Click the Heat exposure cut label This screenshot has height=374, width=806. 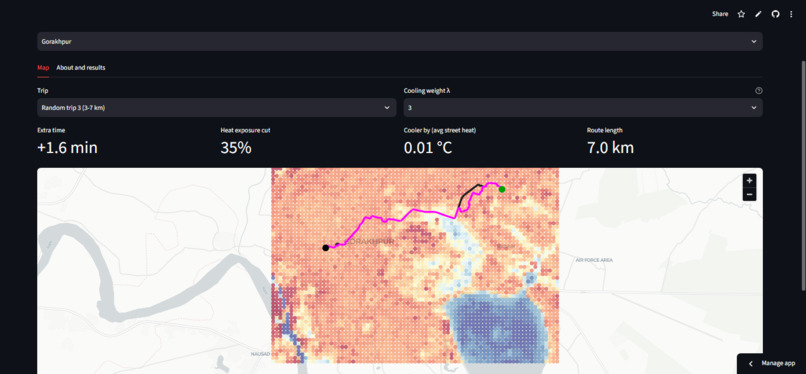245,130
